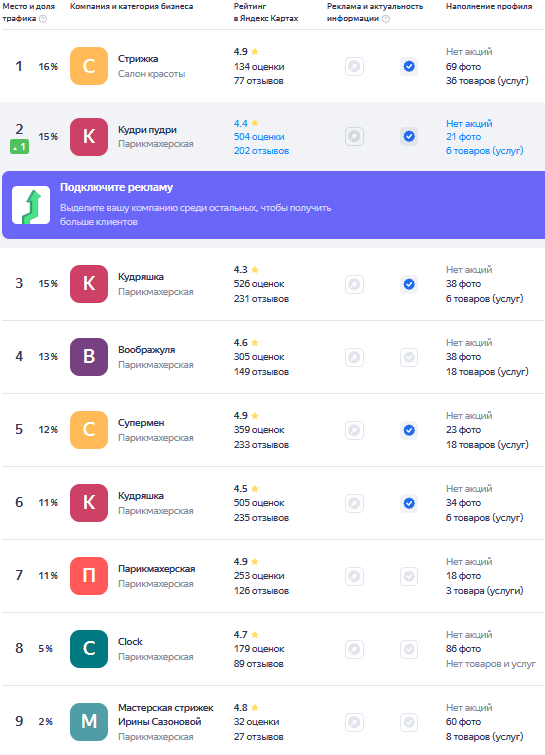Click the 505 оценок text
Viewport: 545px width, 755px height.
point(259,503)
